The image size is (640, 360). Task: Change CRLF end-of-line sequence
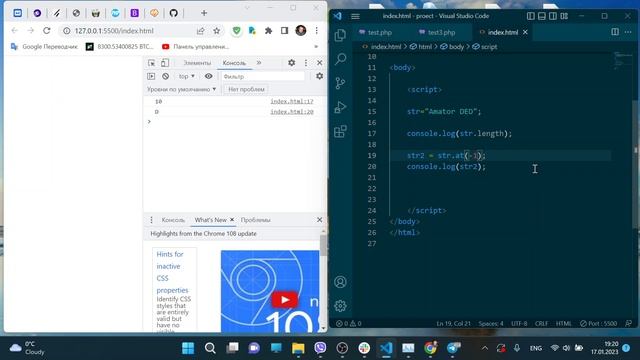tap(542, 323)
